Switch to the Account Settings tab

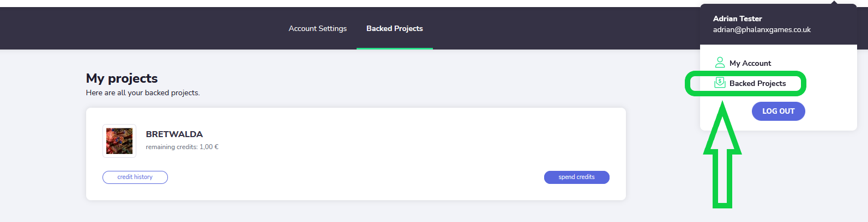point(317,28)
